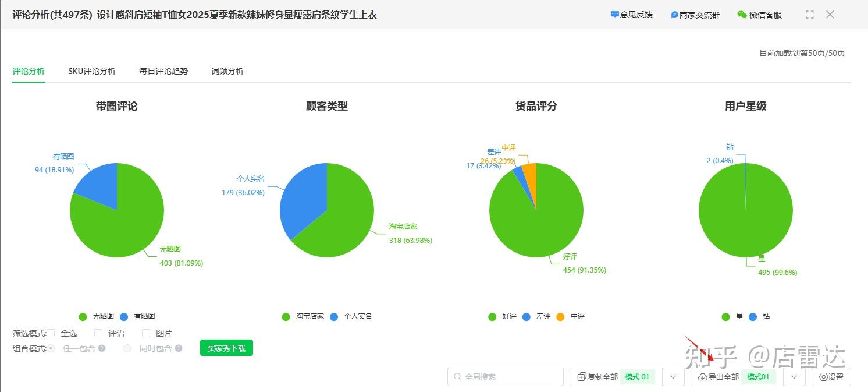The image size is (868, 392).
Task: Click the label 2 (0.4%)
Action: (720, 160)
